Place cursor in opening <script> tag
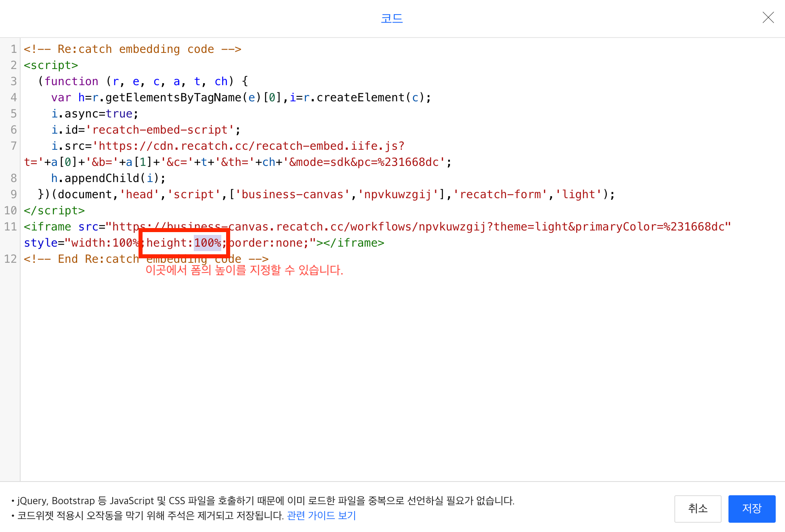The height and width of the screenshot is (532, 785). coord(50,65)
